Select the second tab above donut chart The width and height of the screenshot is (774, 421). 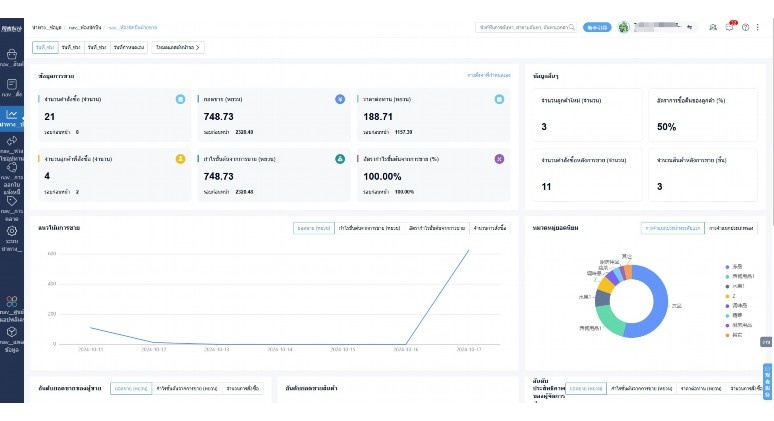click(x=731, y=228)
